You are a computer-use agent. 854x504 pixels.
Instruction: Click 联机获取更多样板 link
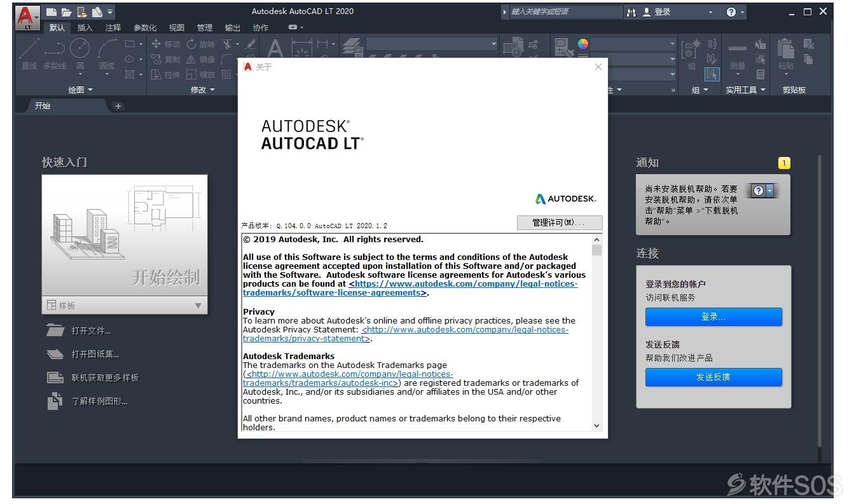click(93, 378)
